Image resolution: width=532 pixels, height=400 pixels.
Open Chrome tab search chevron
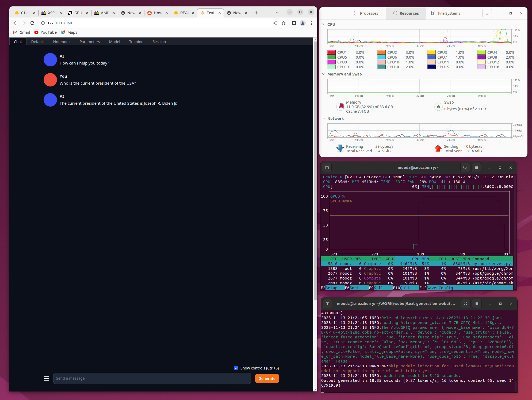pyautogui.click(x=277, y=13)
